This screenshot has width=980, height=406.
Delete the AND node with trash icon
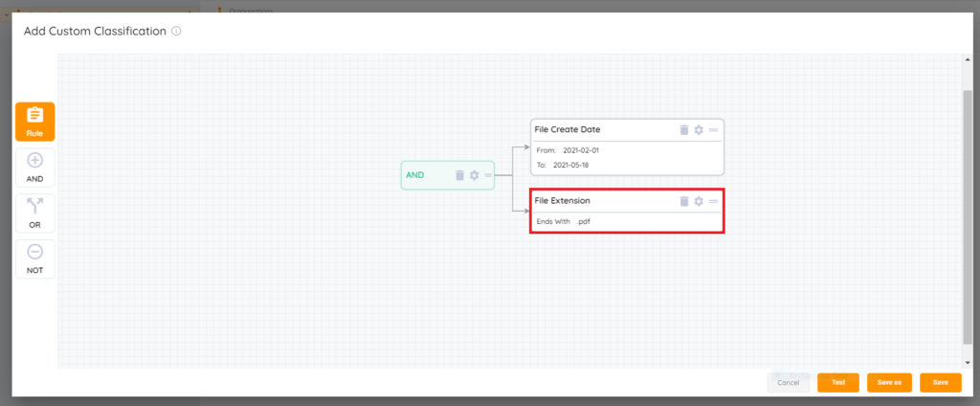460,175
